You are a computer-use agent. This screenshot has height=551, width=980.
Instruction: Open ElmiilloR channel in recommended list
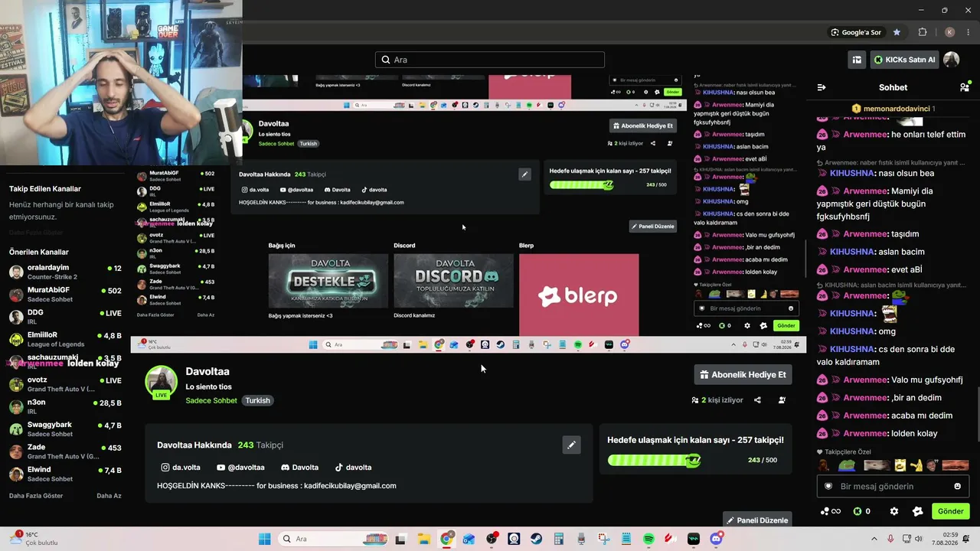click(65, 340)
